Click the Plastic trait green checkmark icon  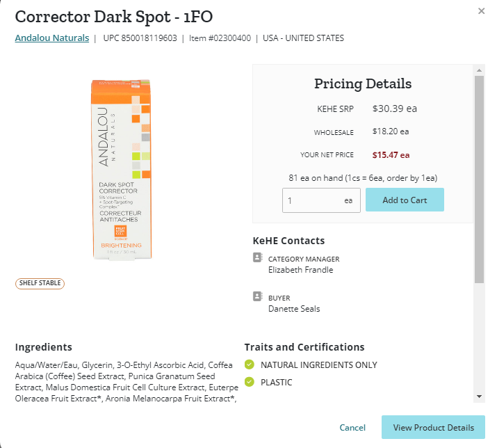[x=250, y=382]
